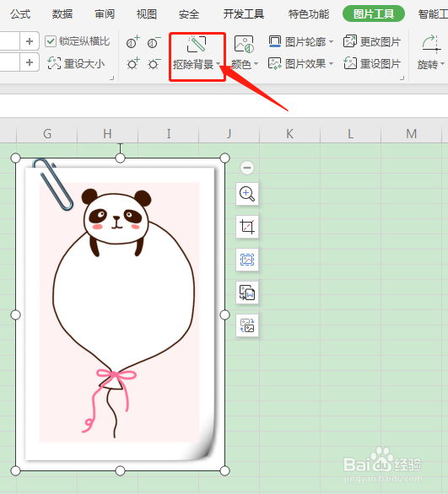Decrease contrast with the half-circle minus icon

click(154, 42)
